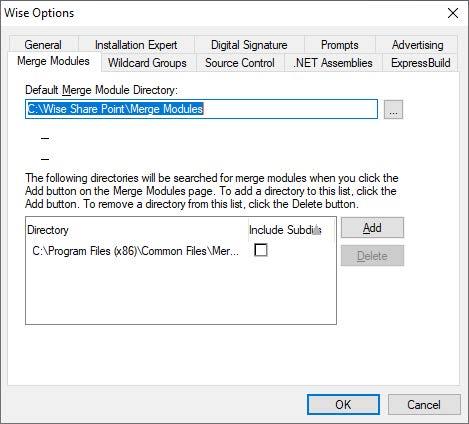Switch to the ExpressBuild tab
The height and width of the screenshot is (424, 469).
[x=420, y=63]
